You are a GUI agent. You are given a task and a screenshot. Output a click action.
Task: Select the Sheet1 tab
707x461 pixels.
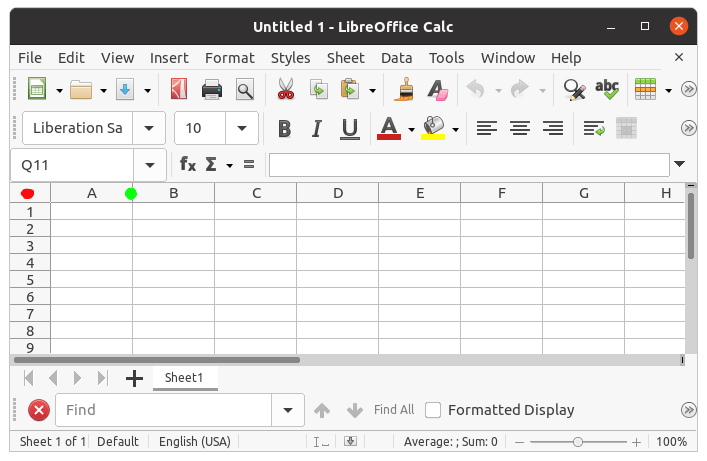(184, 378)
